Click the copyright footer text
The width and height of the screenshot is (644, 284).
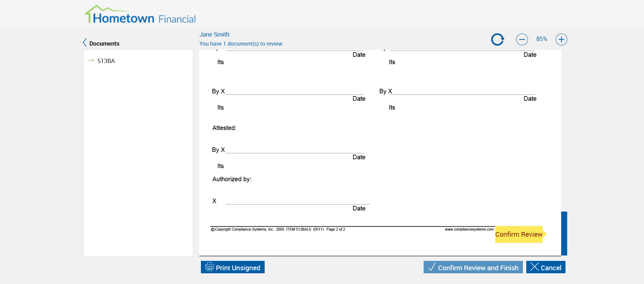(x=278, y=229)
